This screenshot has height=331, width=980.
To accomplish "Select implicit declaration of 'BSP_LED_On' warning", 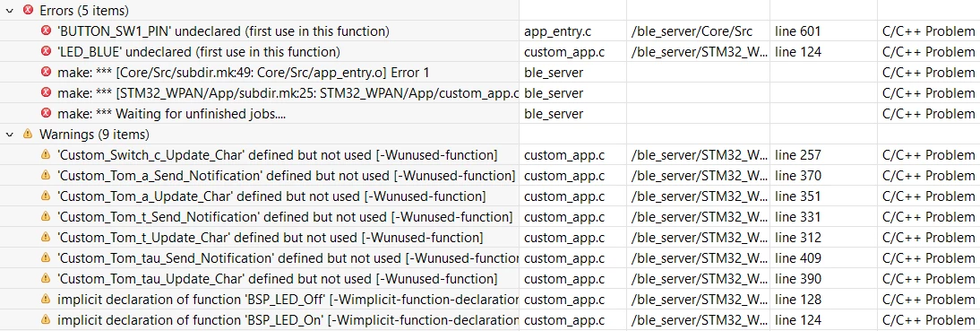I will point(288,319).
